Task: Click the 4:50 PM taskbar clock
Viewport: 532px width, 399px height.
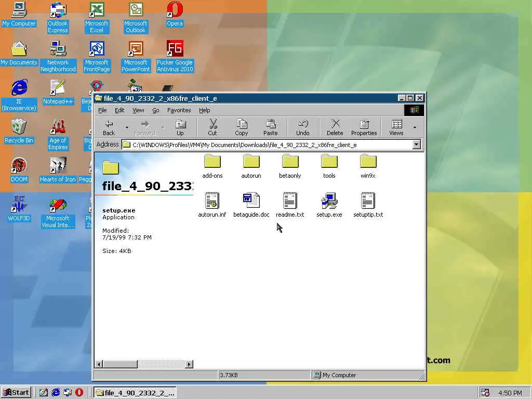Action: (x=510, y=393)
